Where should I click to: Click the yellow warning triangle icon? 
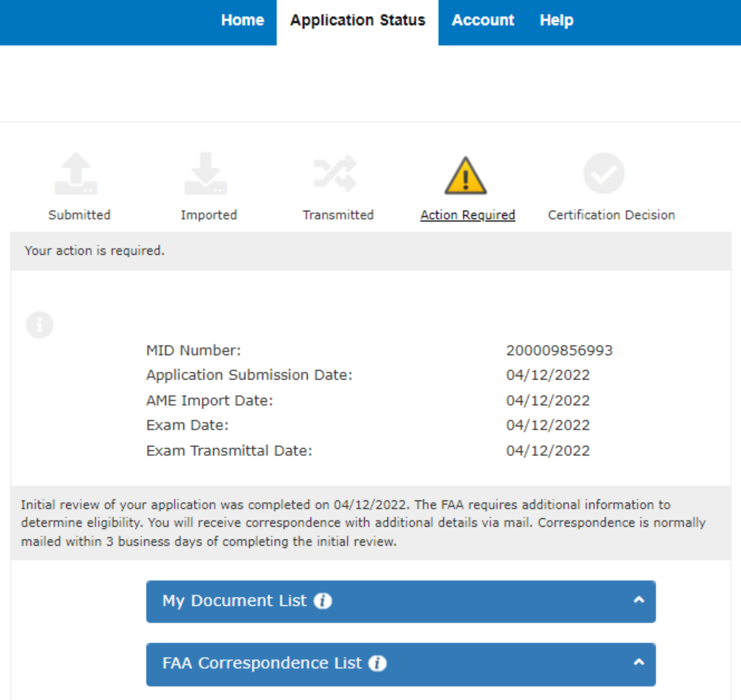(465, 176)
